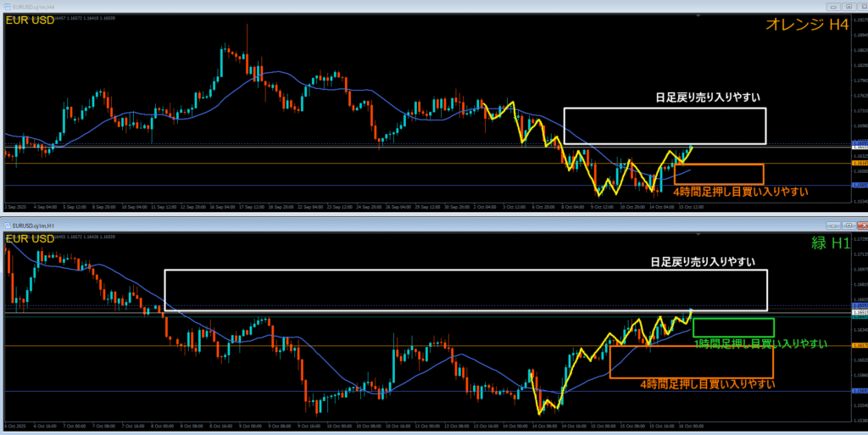Click the chart shift triangle on H4 chart

pos(698,16)
